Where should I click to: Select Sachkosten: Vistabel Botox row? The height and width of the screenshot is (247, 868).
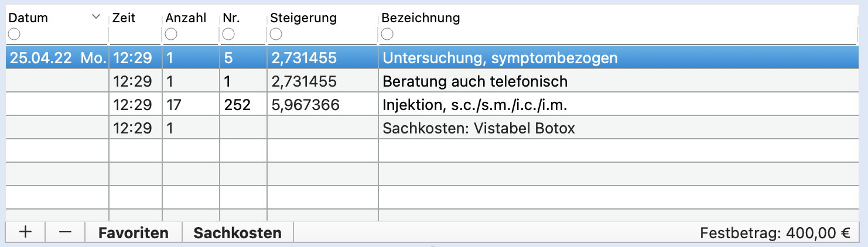432,128
